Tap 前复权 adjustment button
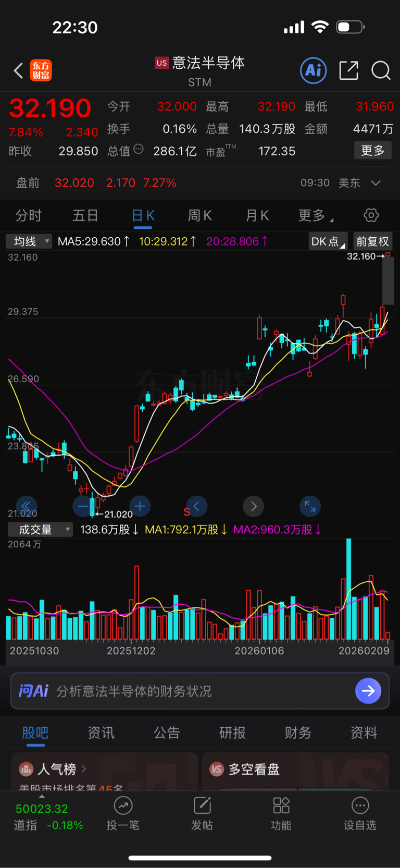Viewport: 400px width, 868px height. (x=372, y=241)
